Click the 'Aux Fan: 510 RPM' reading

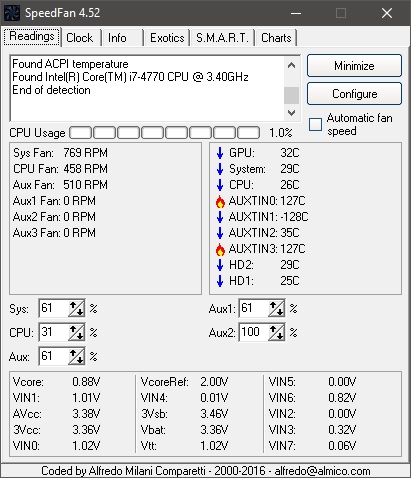tap(60, 185)
